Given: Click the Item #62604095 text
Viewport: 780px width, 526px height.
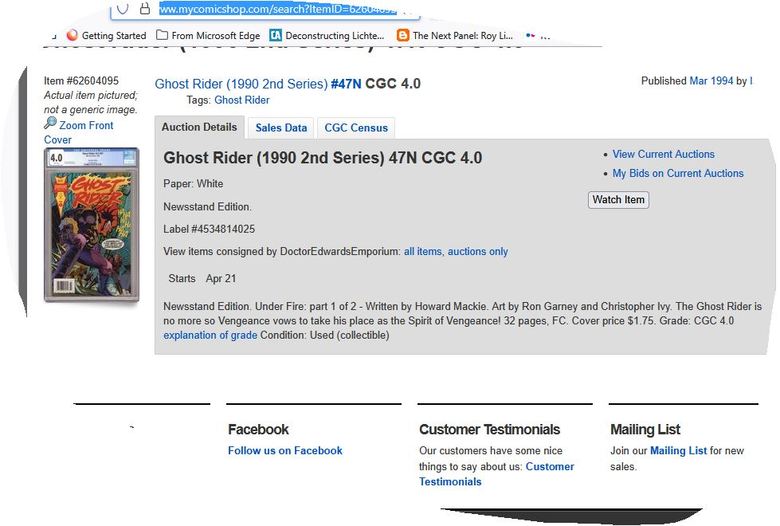Looking at the screenshot, I should tap(81, 81).
